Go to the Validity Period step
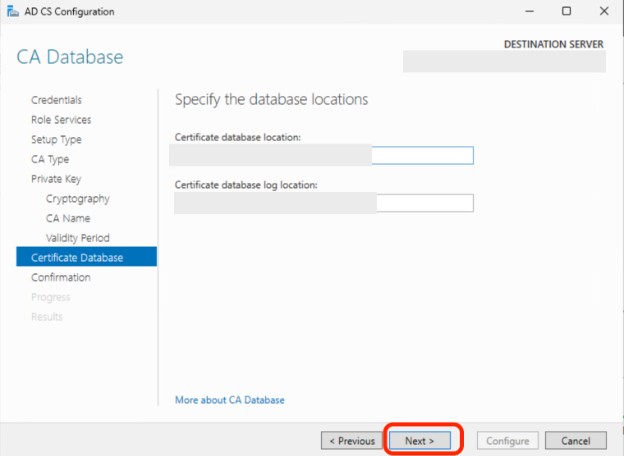Image resolution: width=624 pixels, height=456 pixels. [78, 238]
